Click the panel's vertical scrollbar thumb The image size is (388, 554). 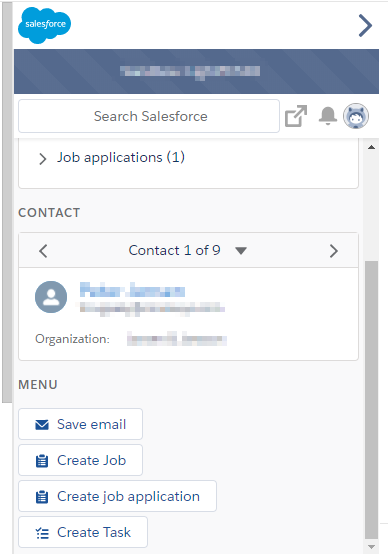(371, 400)
